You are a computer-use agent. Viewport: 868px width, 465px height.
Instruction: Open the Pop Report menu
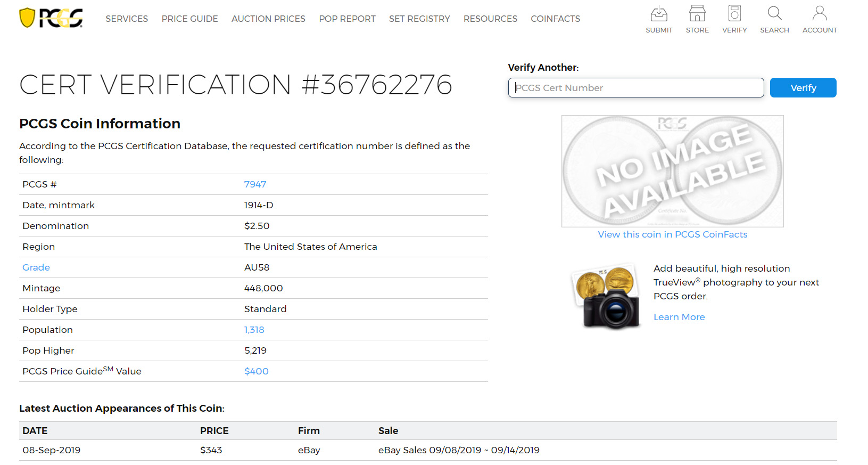point(348,19)
